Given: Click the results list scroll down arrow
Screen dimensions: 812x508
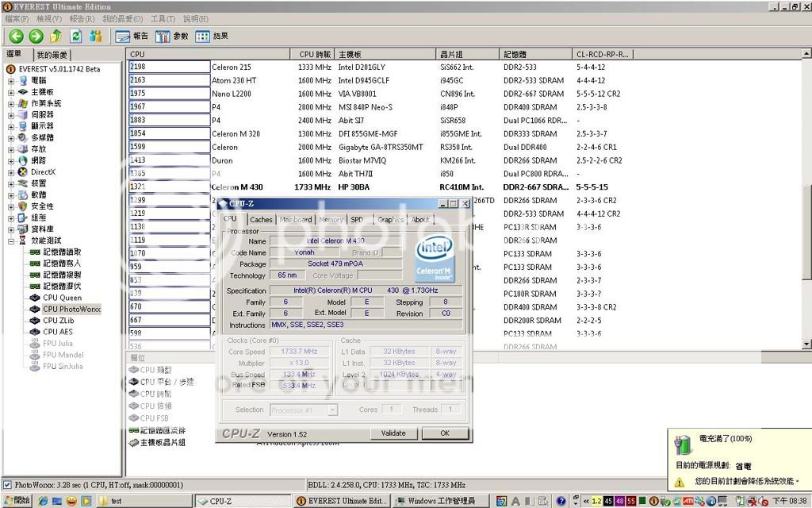Looking at the screenshot, I should click(806, 344).
